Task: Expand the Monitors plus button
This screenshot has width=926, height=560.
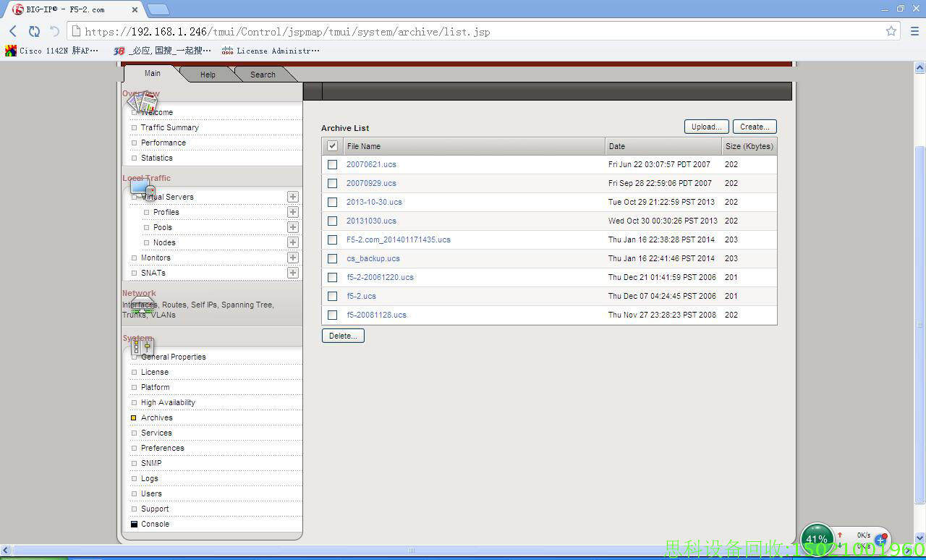Action: coord(293,258)
